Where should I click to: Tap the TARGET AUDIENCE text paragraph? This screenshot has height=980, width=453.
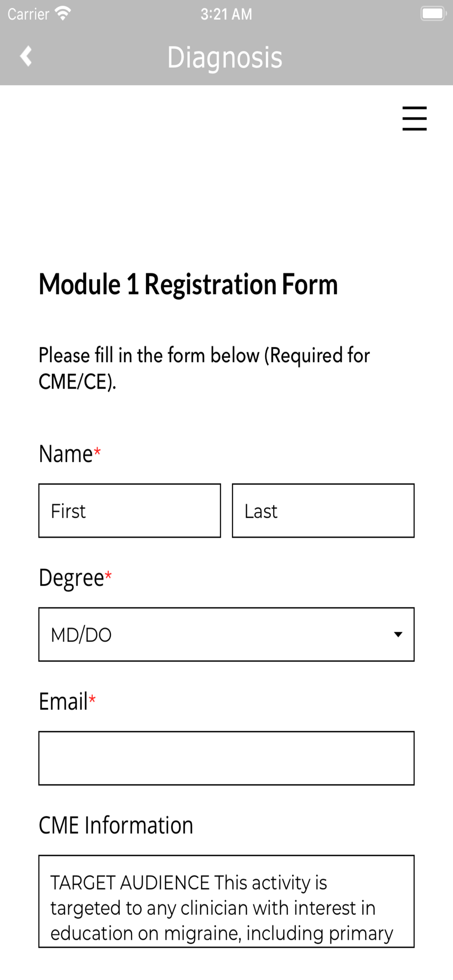coord(222,908)
